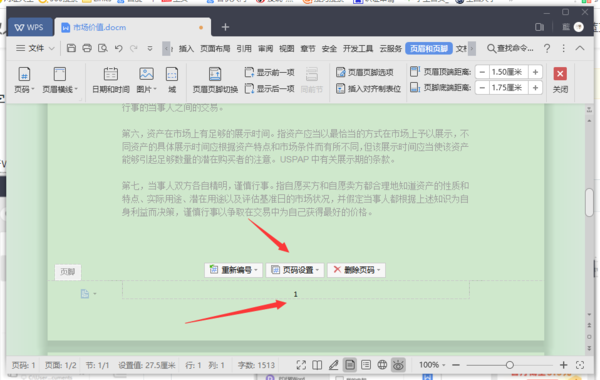Edit the 1.75厘米 footer distance field
This screenshot has width=600, height=380.
508,88
